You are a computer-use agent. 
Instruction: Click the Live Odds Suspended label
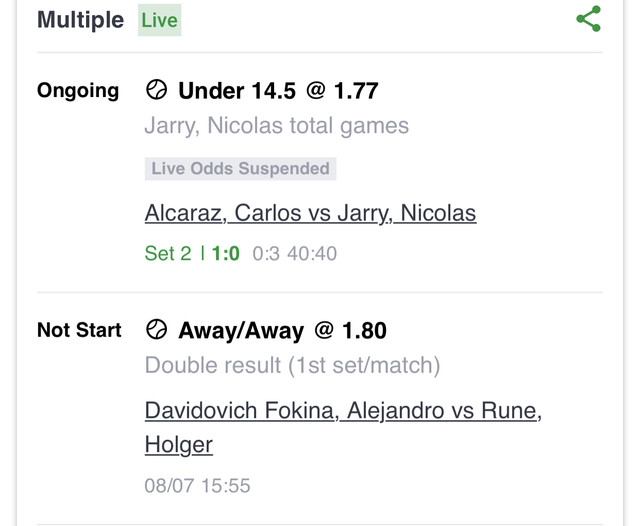pyautogui.click(x=240, y=169)
